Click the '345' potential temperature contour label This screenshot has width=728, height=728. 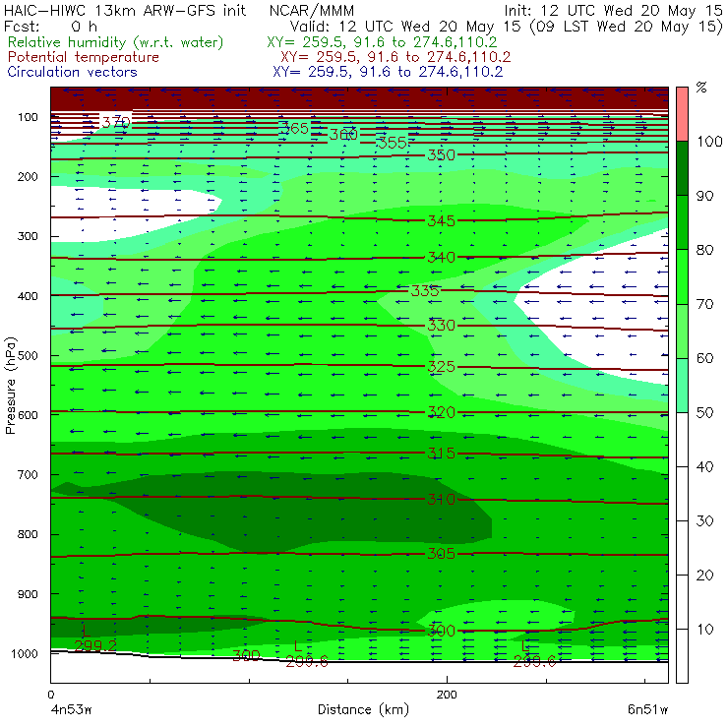click(441, 220)
